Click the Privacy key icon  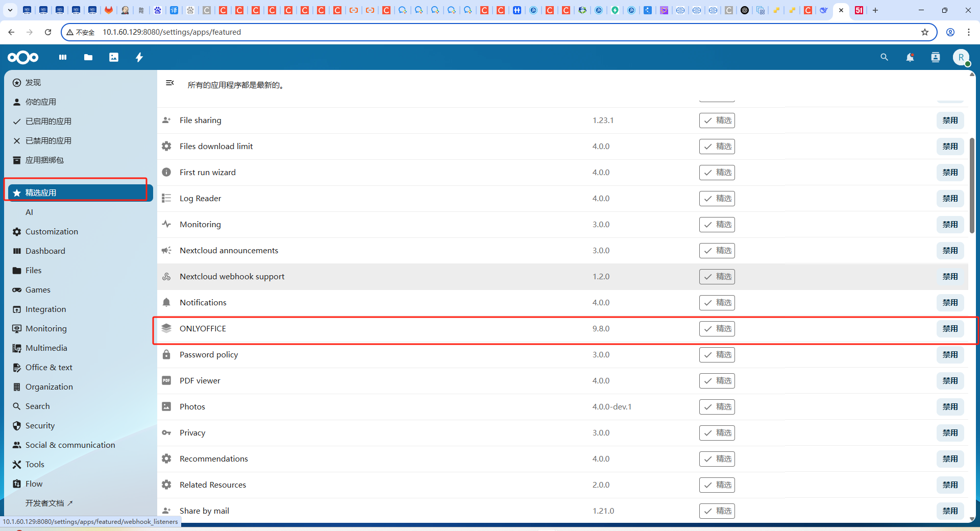[x=166, y=432]
